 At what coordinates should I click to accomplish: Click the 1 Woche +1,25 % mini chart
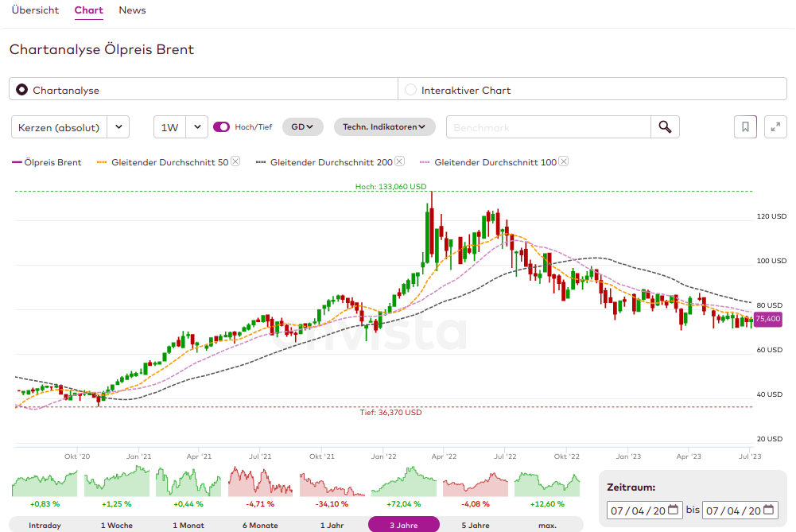tap(117, 481)
